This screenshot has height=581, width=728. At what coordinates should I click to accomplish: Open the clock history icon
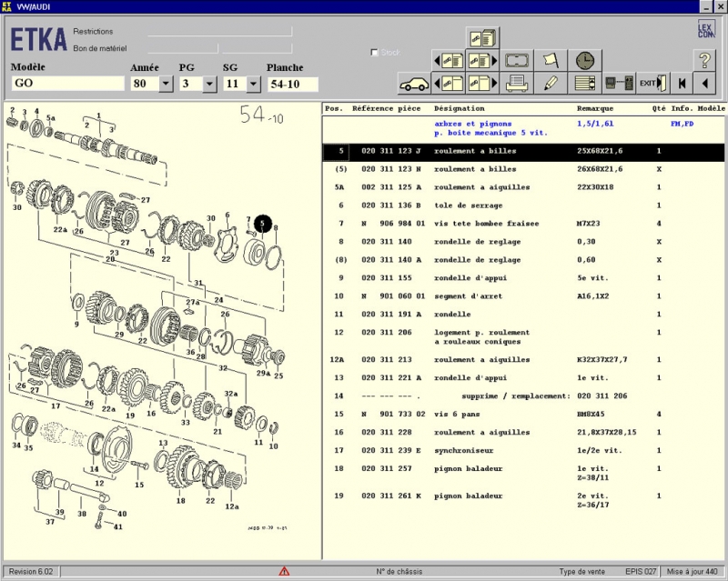point(583,61)
